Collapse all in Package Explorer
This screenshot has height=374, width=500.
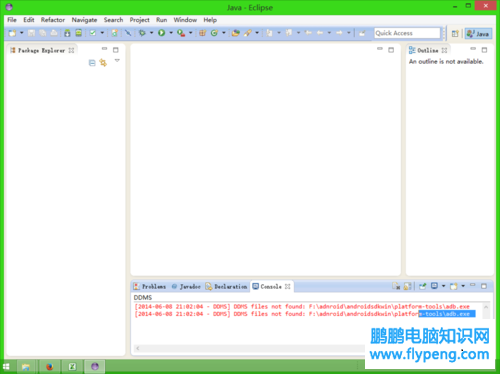click(92, 63)
